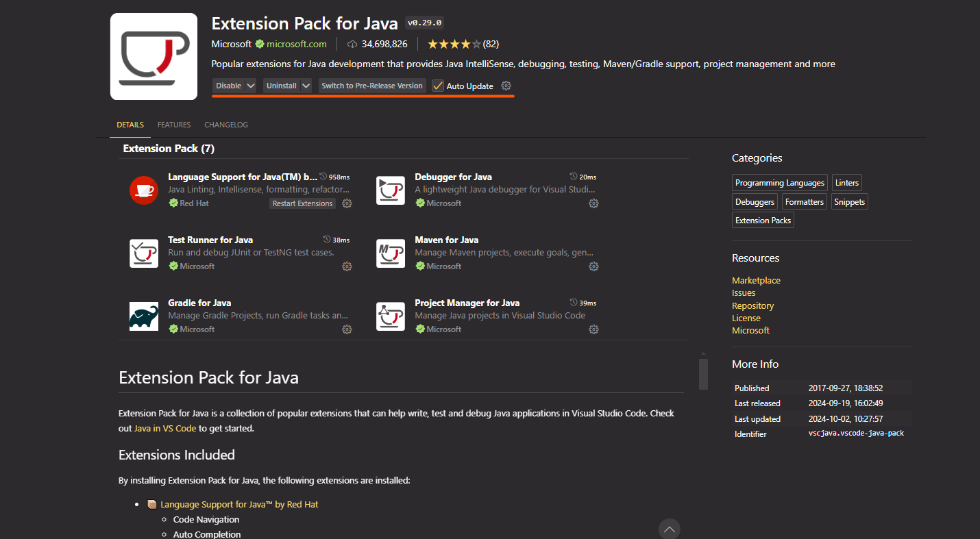
Task: Click the Debugger for Java icon
Action: click(x=391, y=190)
